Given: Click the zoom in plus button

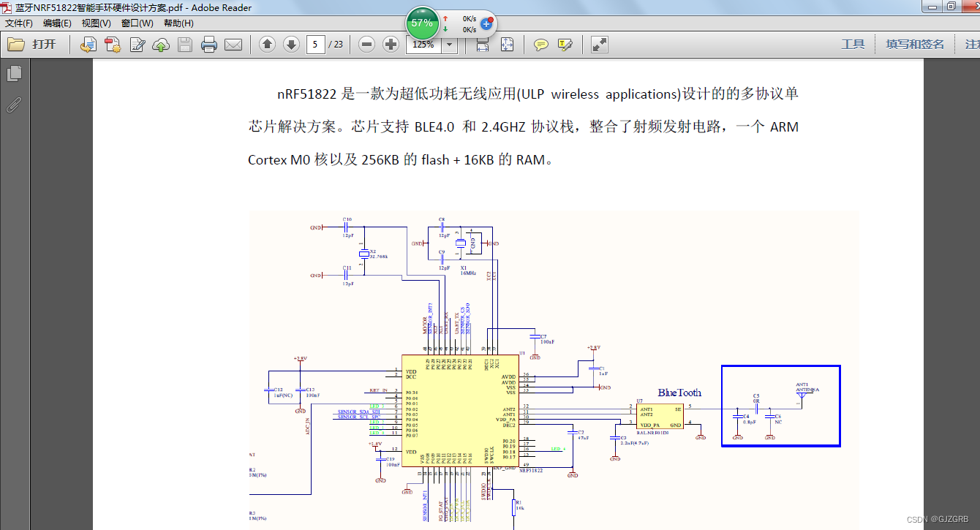Looking at the screenshot, I should tap(391, 45).
